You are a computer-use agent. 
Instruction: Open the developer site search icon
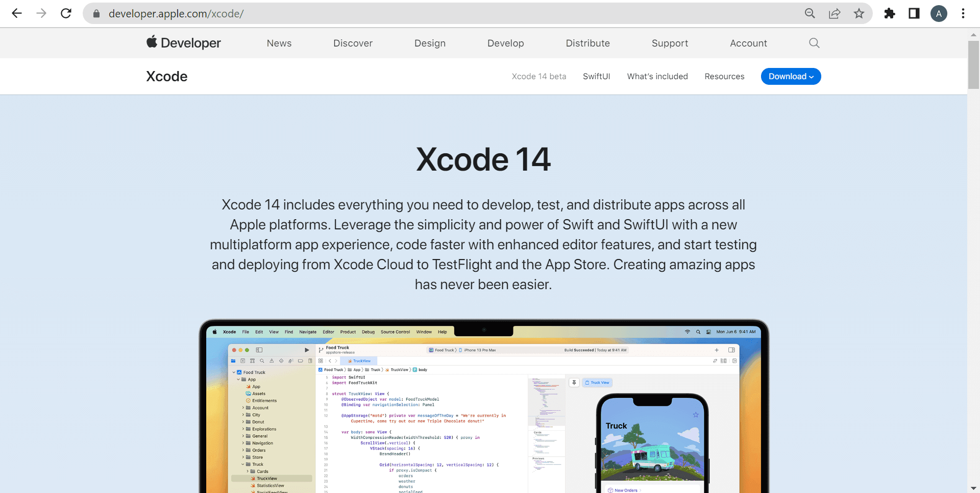pyautogui.click(x=814, y=43)
